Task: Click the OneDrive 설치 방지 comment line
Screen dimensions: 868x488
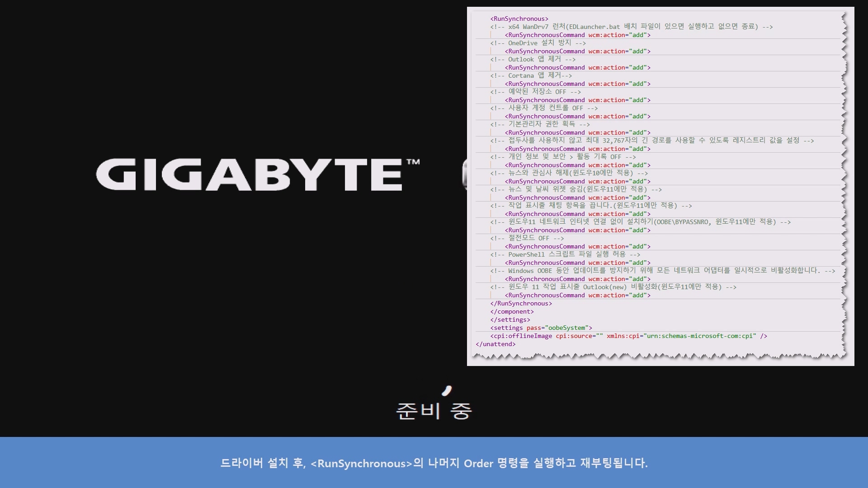Action: point(538,43)
